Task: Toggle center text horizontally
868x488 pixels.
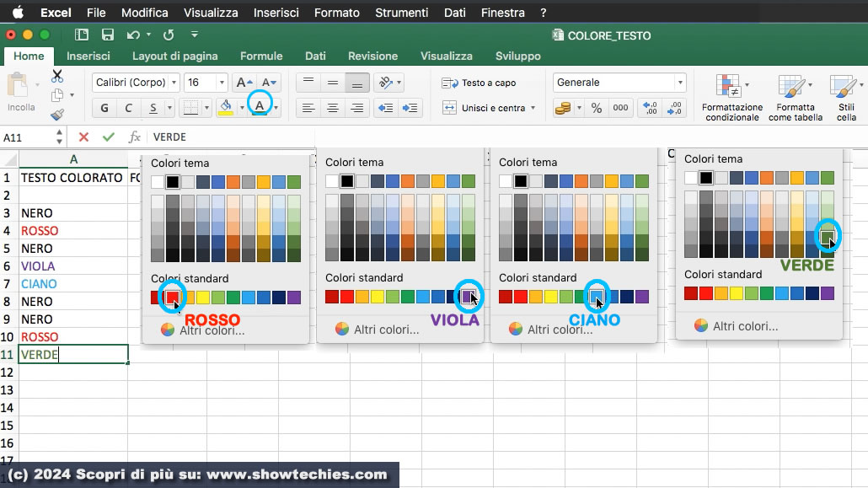Action: pos(333,108)
